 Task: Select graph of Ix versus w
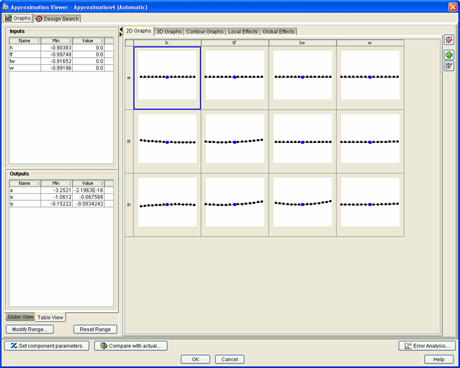tap(370, 141)
